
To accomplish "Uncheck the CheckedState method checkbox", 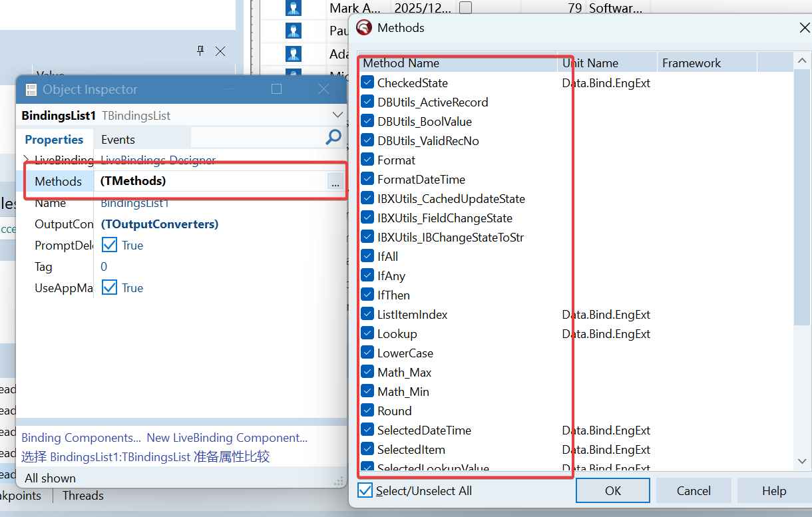I will coord(367,83).
